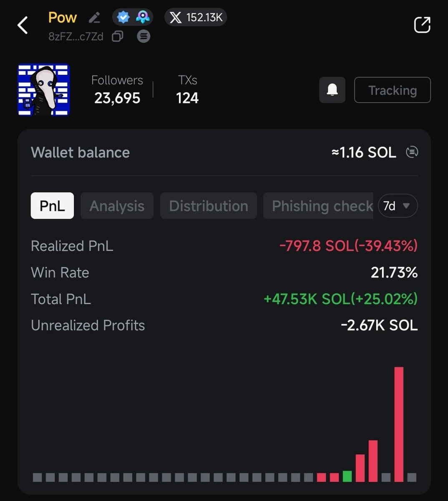
Task: View the Phishing check tab
Action: coord(320,206)
